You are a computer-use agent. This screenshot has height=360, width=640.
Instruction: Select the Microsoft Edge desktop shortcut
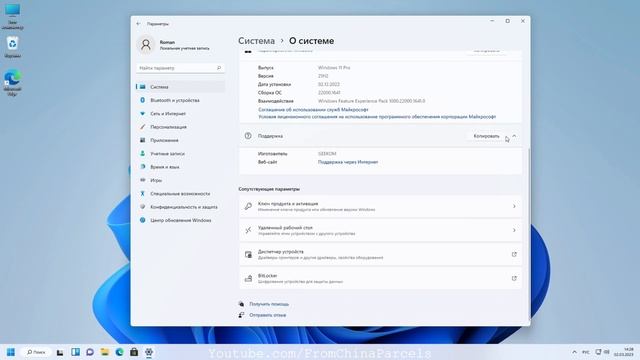12,83
